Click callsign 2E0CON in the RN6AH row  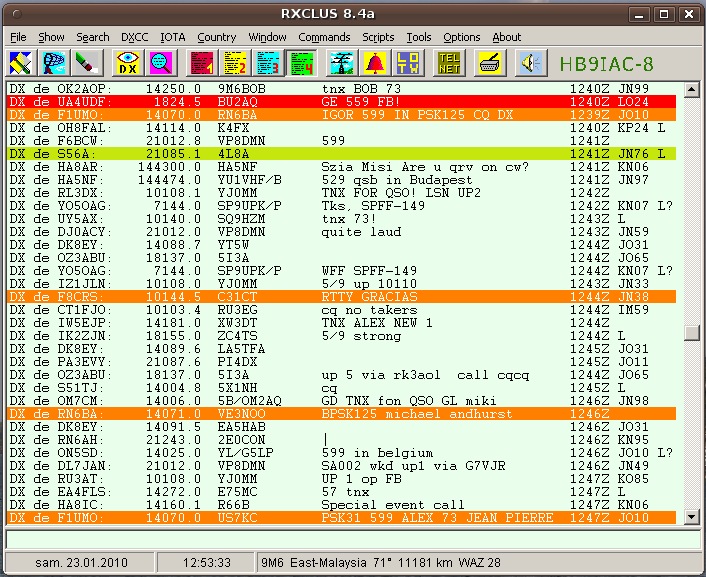tap(241, 440)
